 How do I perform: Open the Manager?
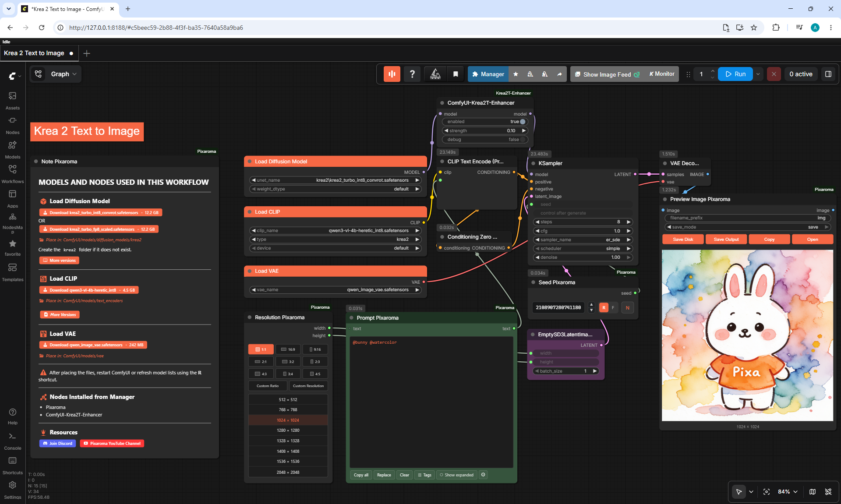pyautogui.click(x=488, y=74)
